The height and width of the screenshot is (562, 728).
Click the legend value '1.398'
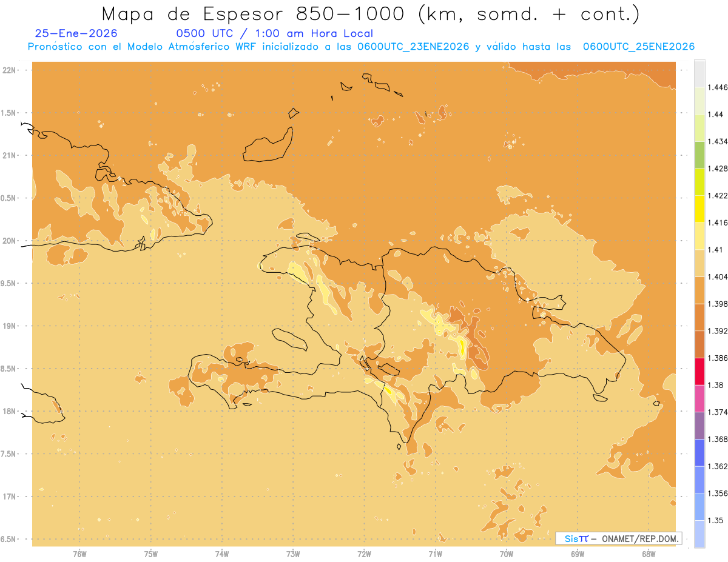(x=718, y=304)
